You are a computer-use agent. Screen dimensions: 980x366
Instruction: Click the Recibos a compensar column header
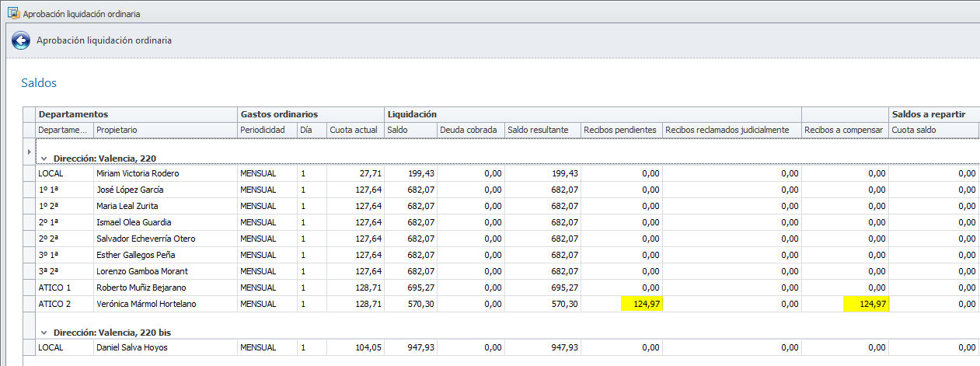pyautogui.click(x=844, y=130)
